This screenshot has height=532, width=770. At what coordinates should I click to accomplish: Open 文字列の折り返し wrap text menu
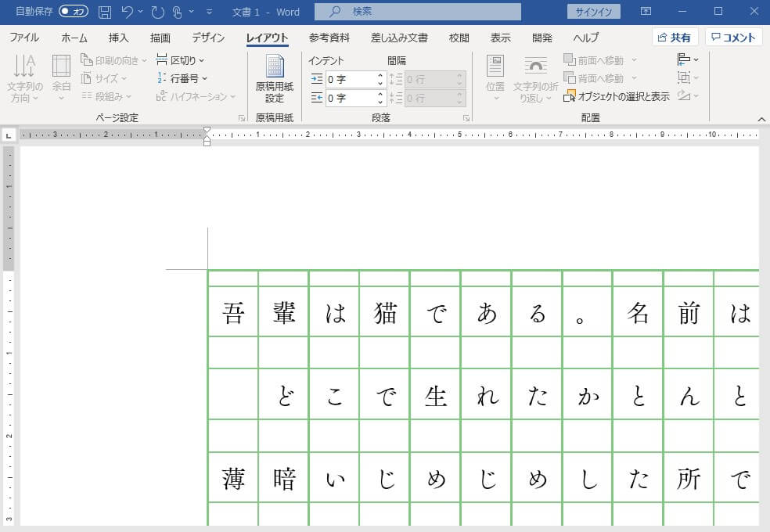pyautogui.click(x=535, y=78)
